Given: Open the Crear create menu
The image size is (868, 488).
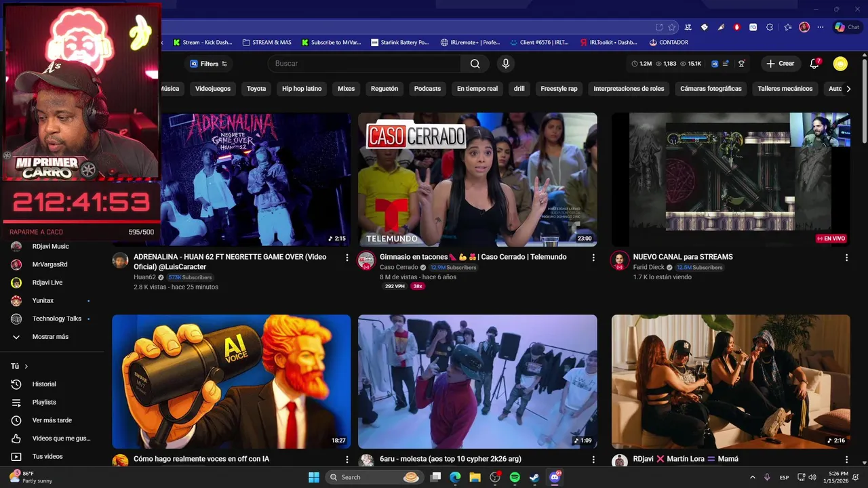Looking at the screenshot, I should (x=780, y=64).
